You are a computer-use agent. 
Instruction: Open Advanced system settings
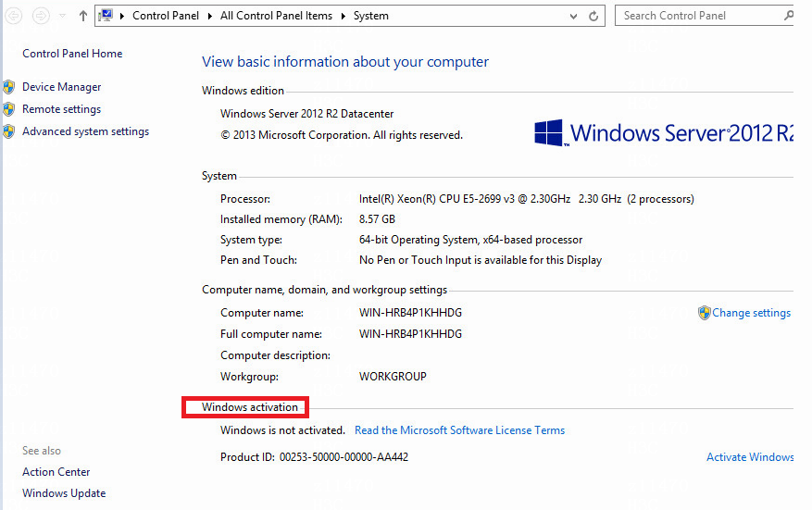click(x=85, y=131)
